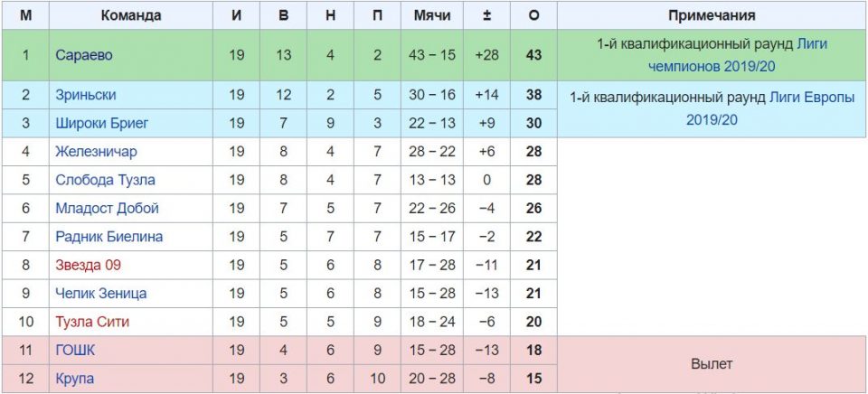Click the Вылет relegation cell
This screenshot has height=394, width=868.
(x=712, y=364)
